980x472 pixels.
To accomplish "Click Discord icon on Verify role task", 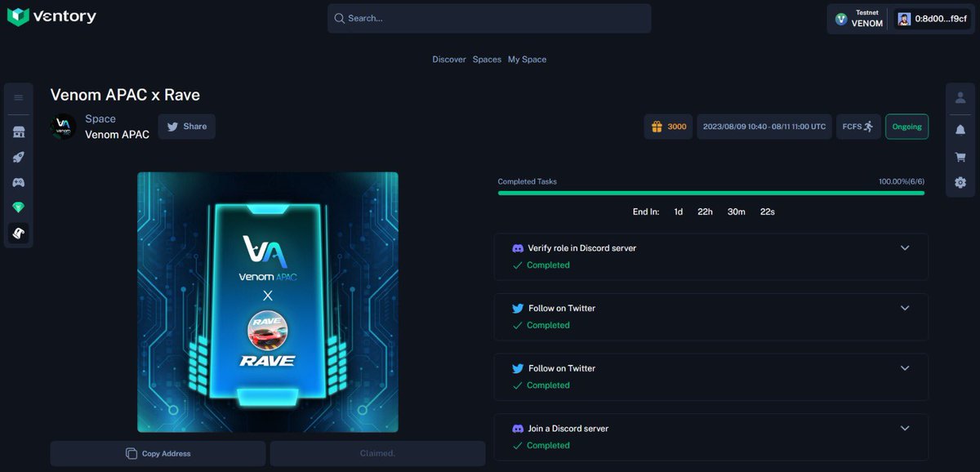I will coord(518,248).
